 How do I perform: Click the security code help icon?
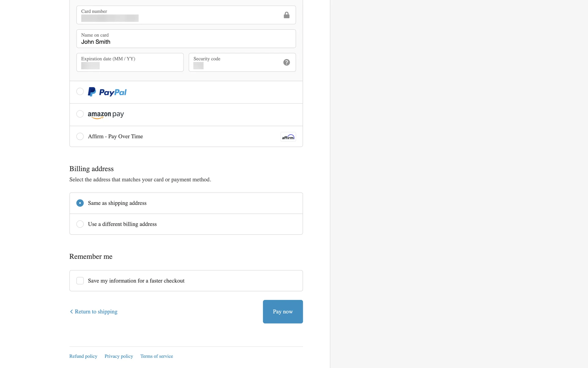click(286, 62)
